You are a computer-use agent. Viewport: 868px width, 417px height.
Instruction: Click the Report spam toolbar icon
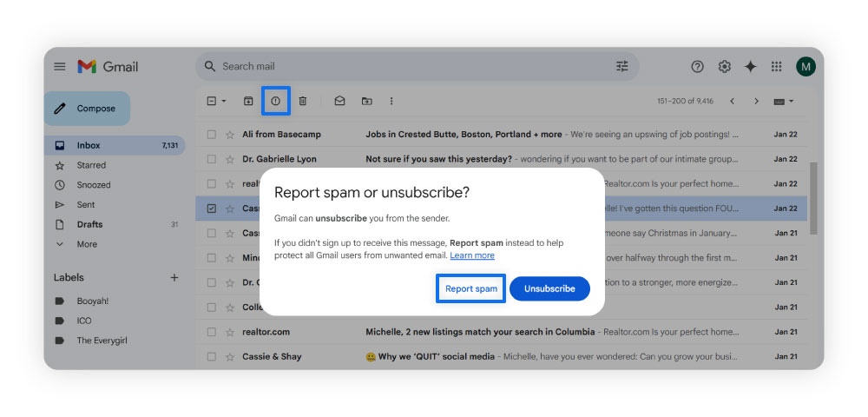click(x=276, y=101)
